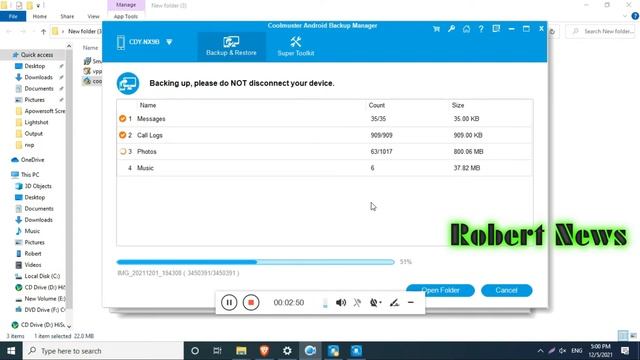Select the Photos row
The image size is (640, 360).
[x=324, y=151]
